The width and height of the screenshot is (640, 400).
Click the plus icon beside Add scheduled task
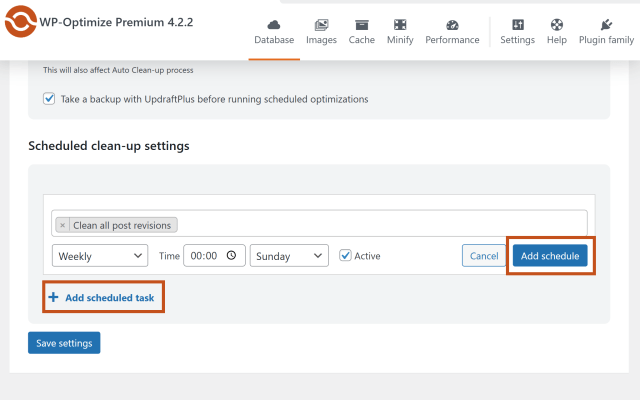[53, 297]
